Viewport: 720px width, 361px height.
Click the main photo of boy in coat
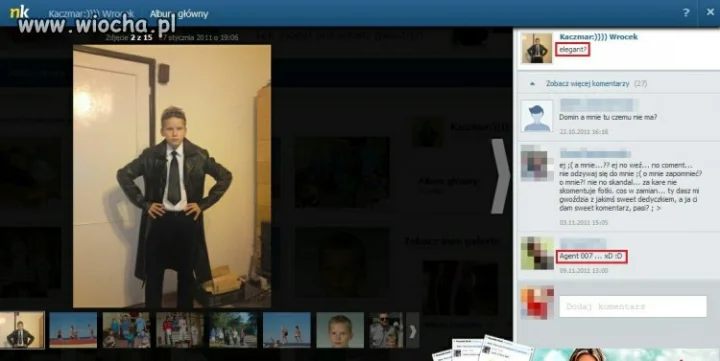[172, 176]
